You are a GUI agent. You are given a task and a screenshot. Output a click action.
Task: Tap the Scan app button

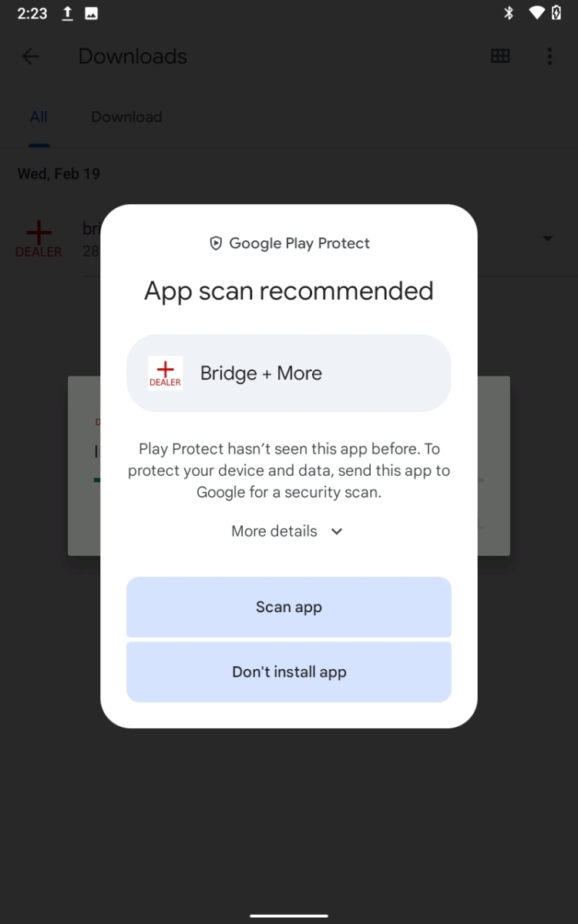click(289, 607)
